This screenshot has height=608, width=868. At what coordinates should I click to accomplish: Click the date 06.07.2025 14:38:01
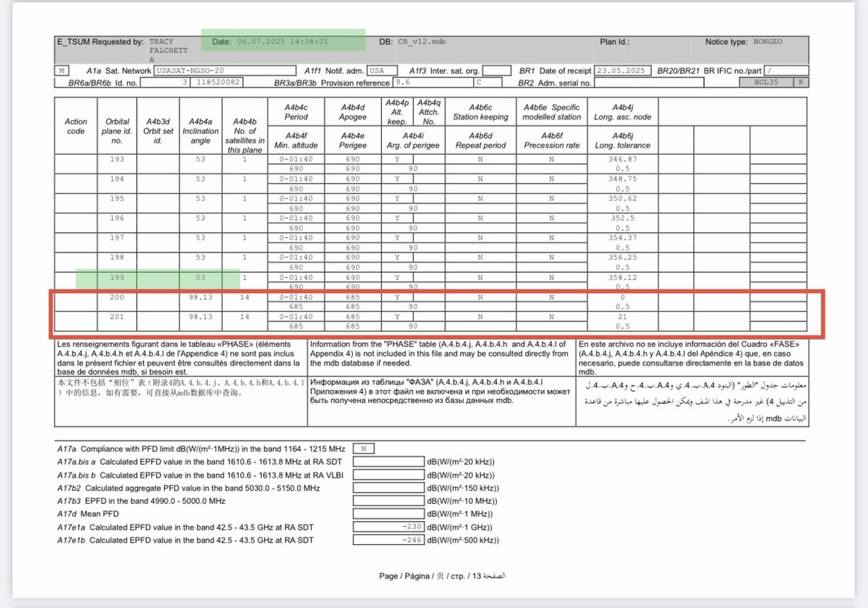(x=282, y=42)
